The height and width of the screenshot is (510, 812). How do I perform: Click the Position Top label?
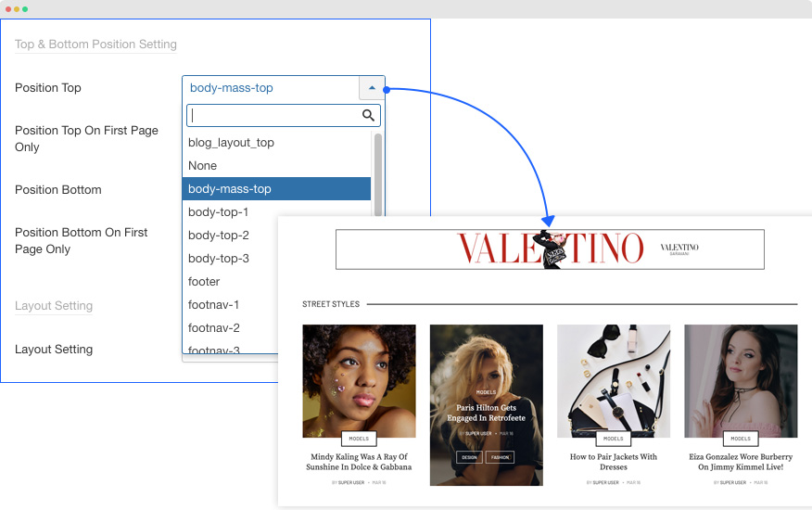48,87
